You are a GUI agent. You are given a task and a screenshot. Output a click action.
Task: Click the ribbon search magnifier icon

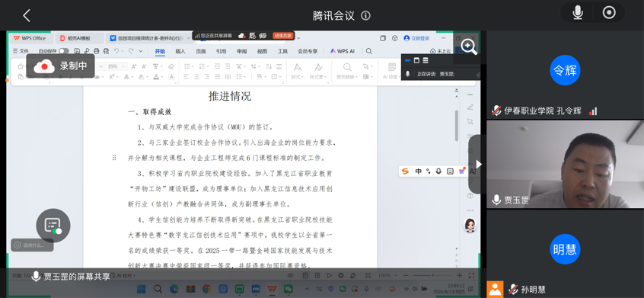(x=369, y=51)
